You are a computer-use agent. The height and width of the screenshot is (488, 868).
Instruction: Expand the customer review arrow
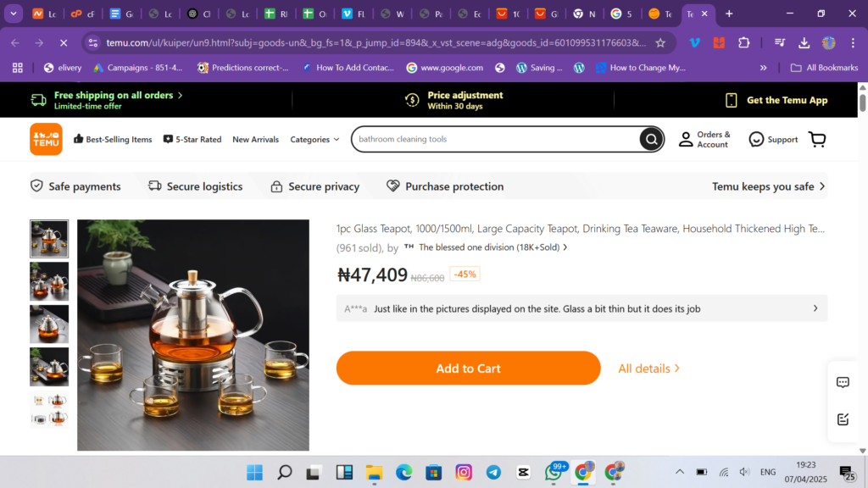click(815, 308)
